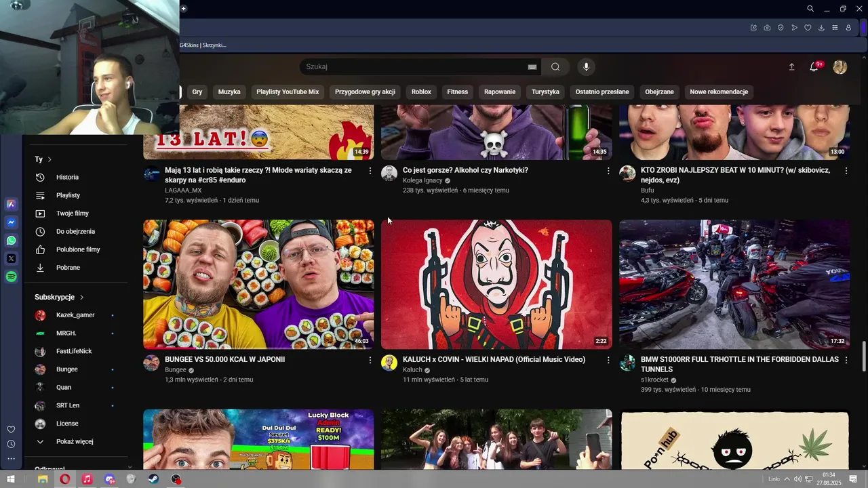Open Windows Start menu
This screenshot has height=488, width=868.
(11, 479)
